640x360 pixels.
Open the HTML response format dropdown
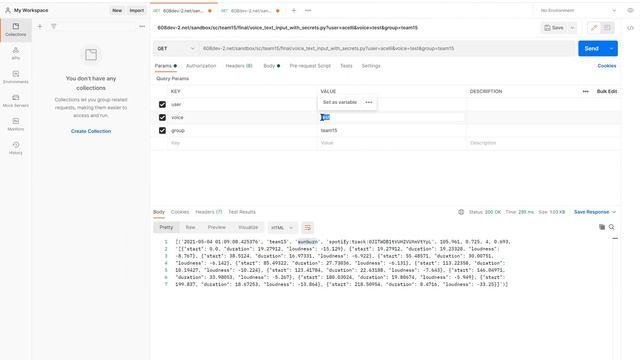[282, 228]
